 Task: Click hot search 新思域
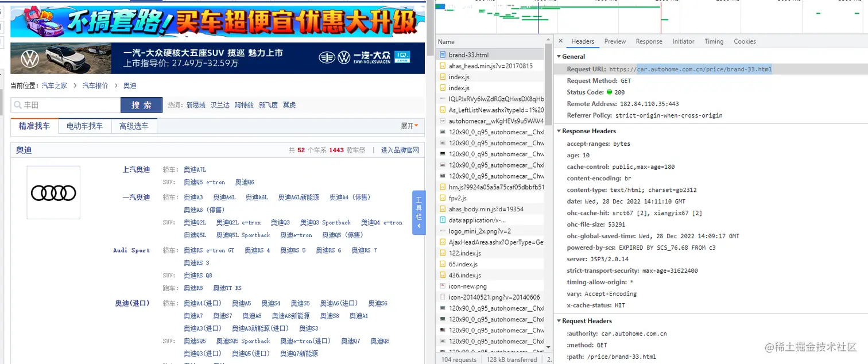196,105
